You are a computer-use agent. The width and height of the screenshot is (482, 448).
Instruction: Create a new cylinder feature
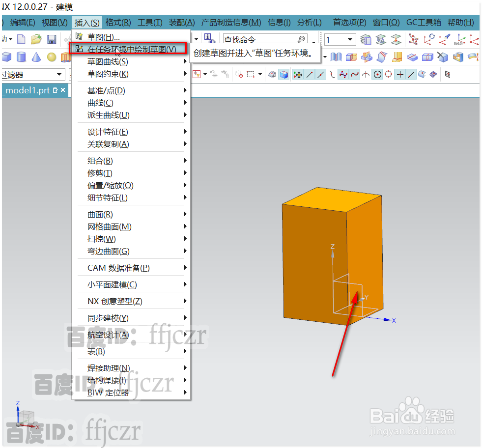[x=20, y=56]
